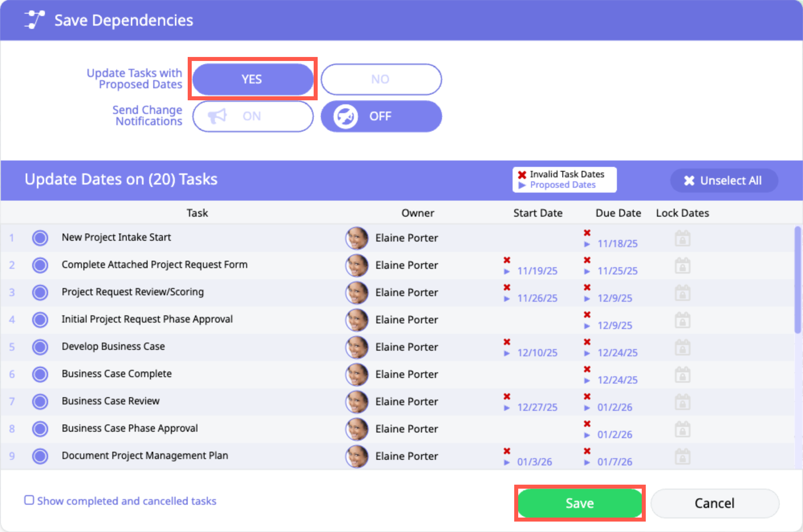Click the YES proposed dates button
The image size is (803, 532).
[253, 79]
